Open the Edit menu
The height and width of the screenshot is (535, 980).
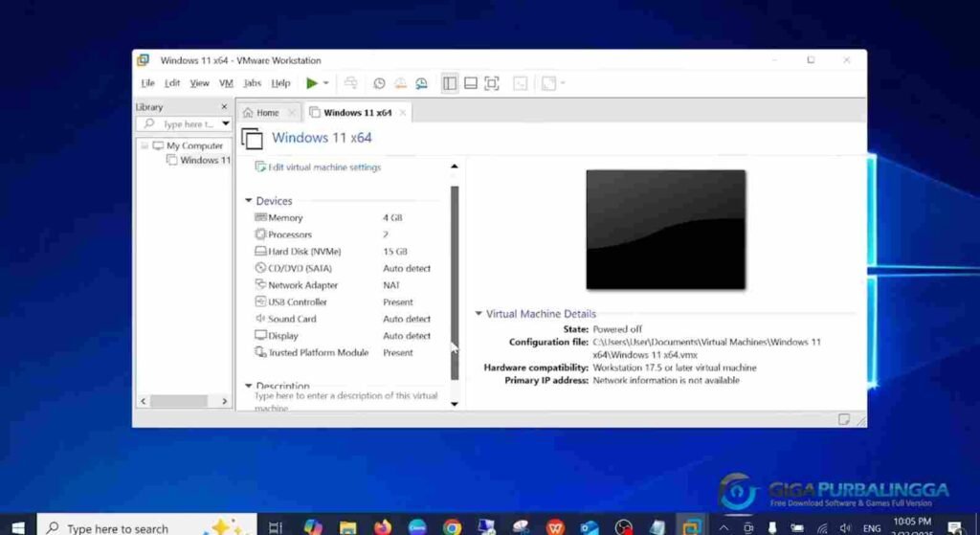coord(172,83)
